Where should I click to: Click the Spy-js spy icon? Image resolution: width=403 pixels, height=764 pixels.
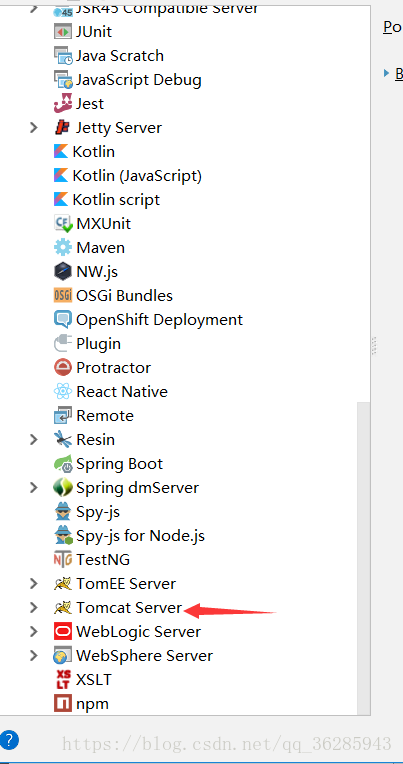coord(63,512)
